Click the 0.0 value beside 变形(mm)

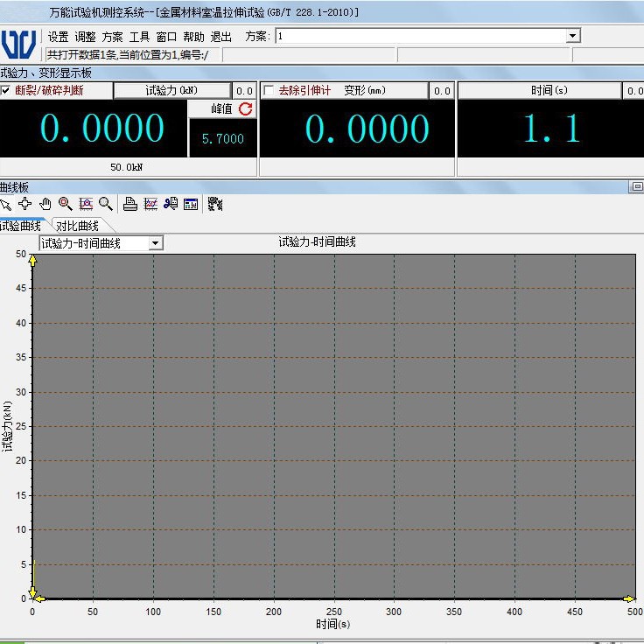click(x=442, y=91)
